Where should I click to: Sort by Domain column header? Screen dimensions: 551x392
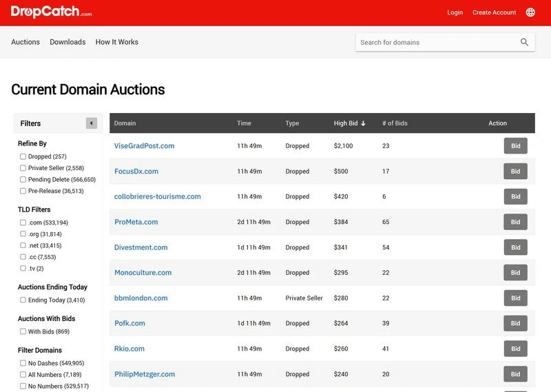pyautogui.click(x=125, y=123)
